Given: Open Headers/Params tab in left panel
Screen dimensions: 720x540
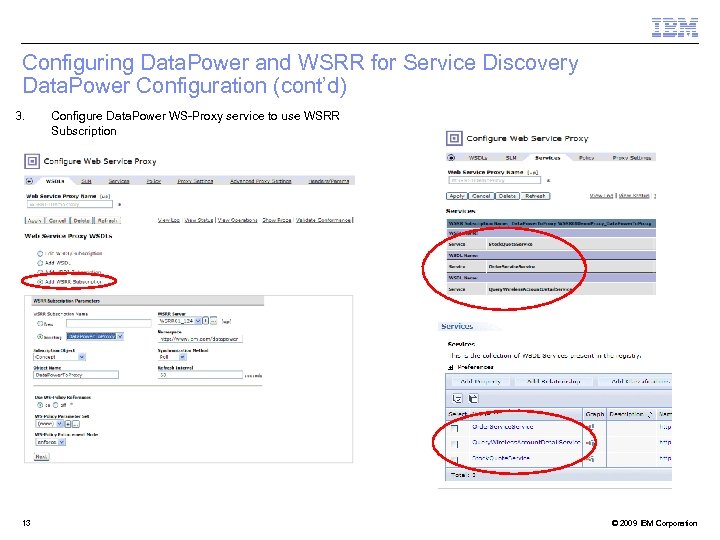Looking at the screenshot, I should [329, 181].
